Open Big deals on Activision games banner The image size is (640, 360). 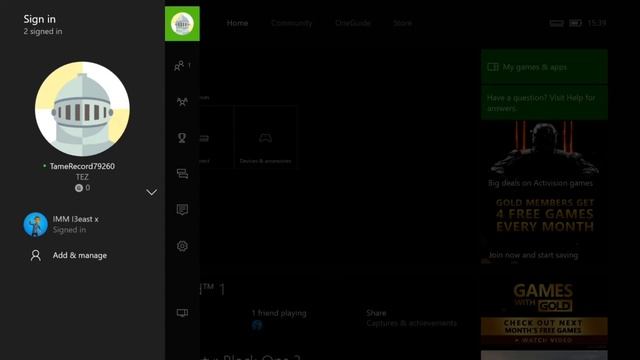544,155
